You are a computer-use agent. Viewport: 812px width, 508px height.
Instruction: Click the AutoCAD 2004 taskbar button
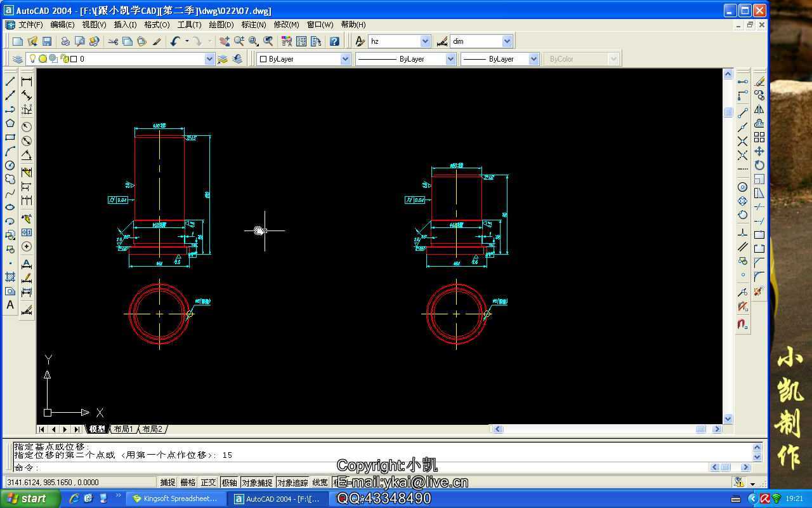click(277, 498)
